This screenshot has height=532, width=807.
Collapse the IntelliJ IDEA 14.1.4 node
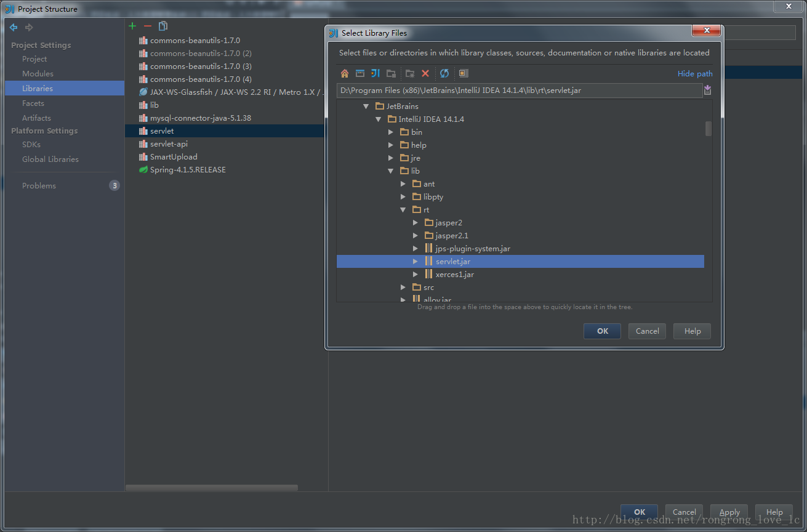(x=378, y=119)
